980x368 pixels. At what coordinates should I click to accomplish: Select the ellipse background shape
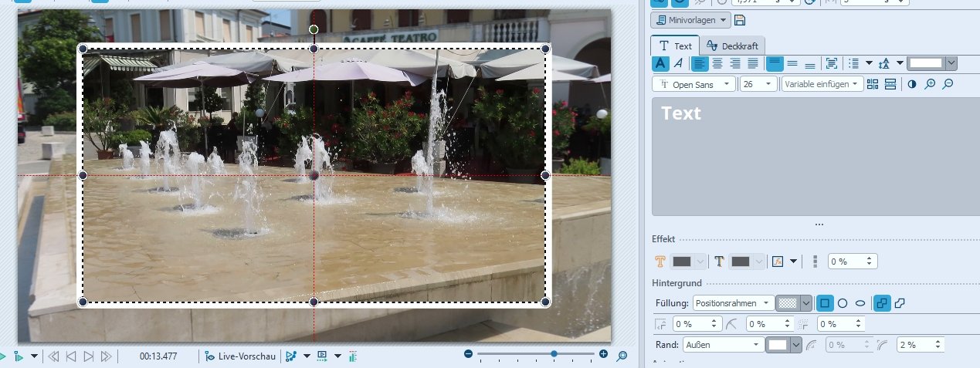pos(860,303)
